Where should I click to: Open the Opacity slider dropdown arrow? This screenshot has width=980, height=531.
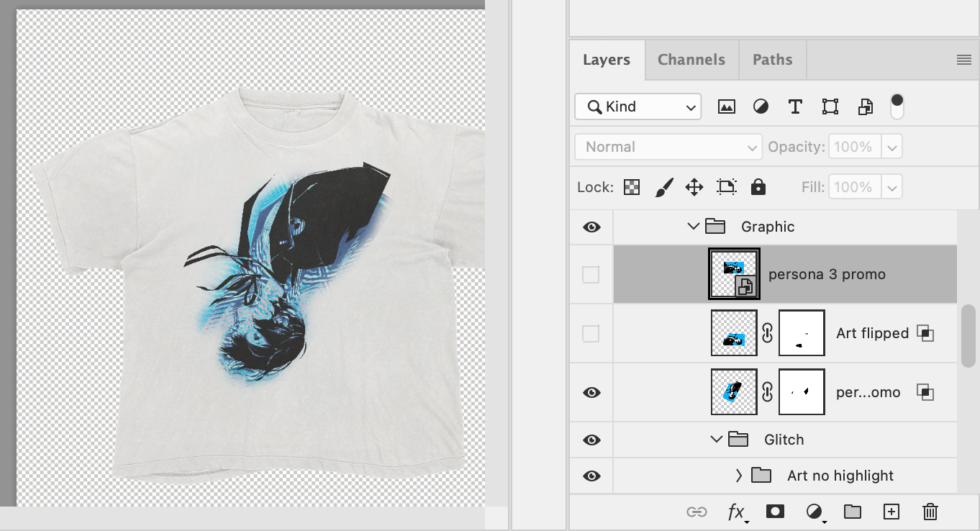click(x=891, y=147)
